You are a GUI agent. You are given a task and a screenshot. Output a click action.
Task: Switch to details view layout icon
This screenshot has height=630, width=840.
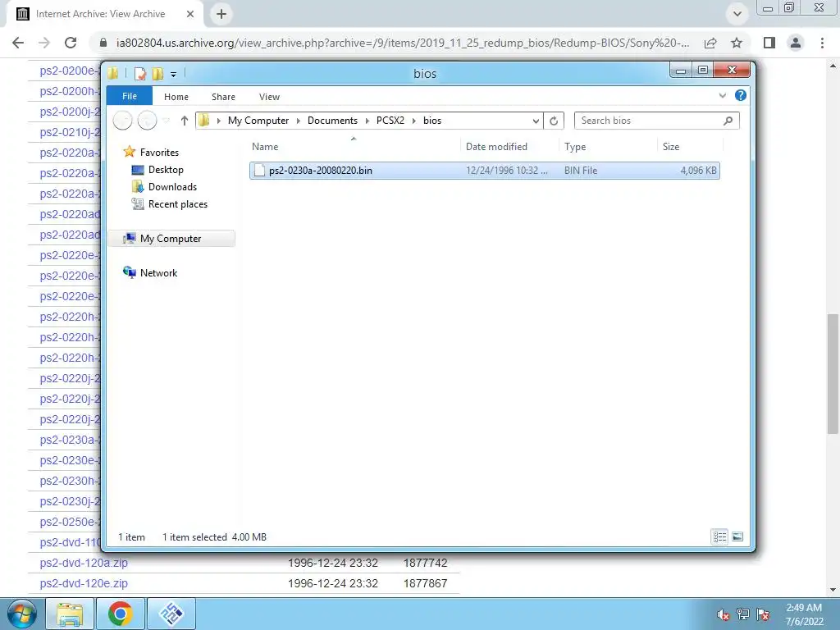(719, 536)
